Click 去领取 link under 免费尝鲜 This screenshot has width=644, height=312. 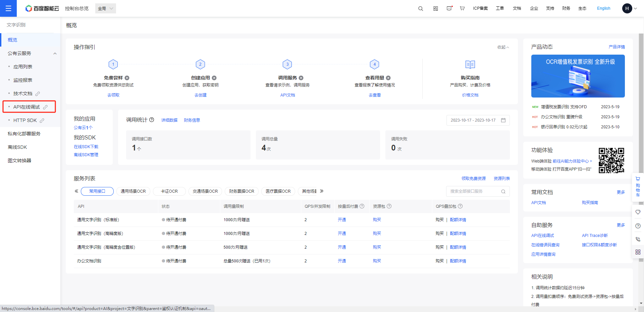pos(113,95)
